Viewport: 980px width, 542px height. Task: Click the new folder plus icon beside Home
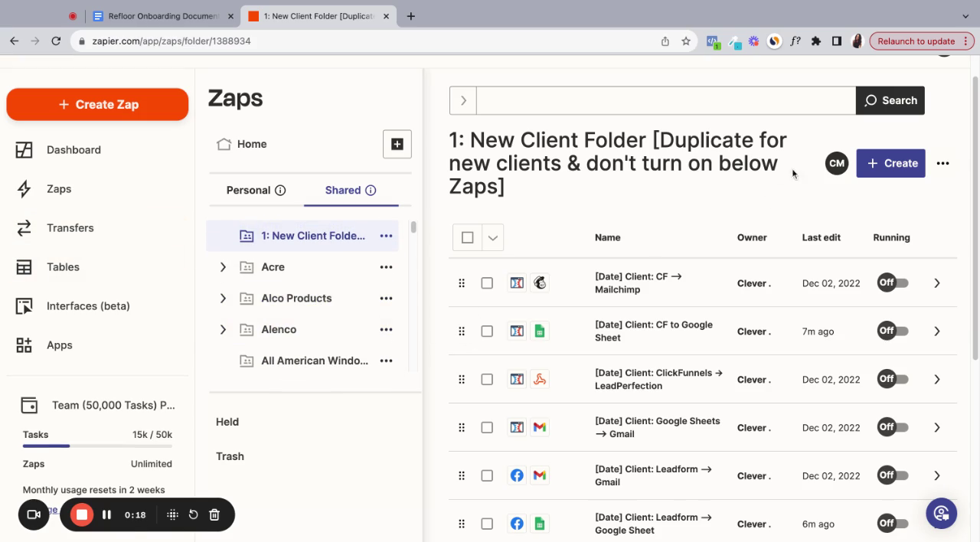(397, 144)
